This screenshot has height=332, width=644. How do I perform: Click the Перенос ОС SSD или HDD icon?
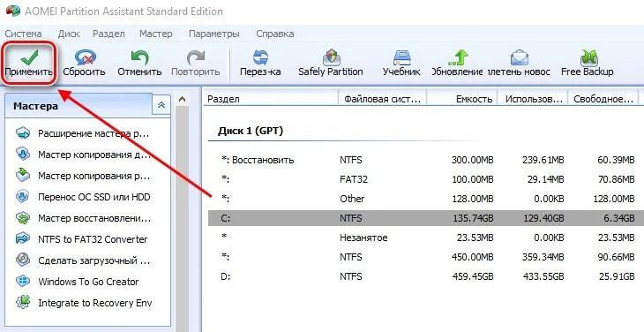click(23, 197)
